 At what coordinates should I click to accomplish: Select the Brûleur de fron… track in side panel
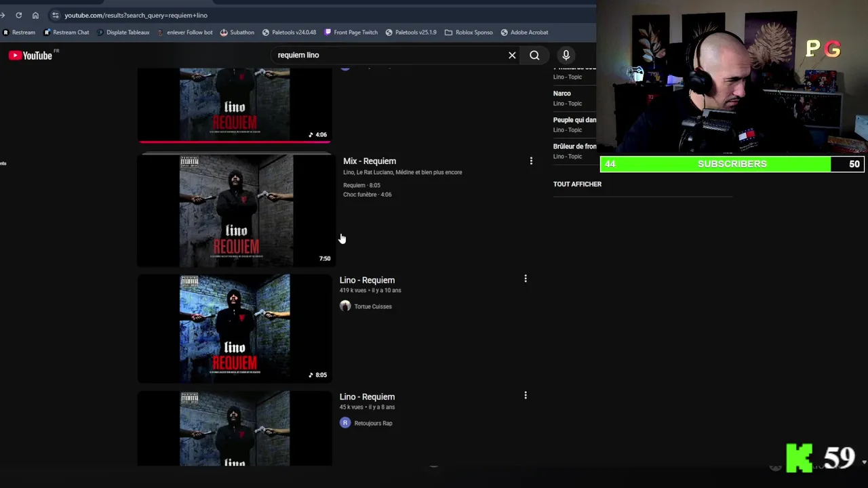[574, 146]
